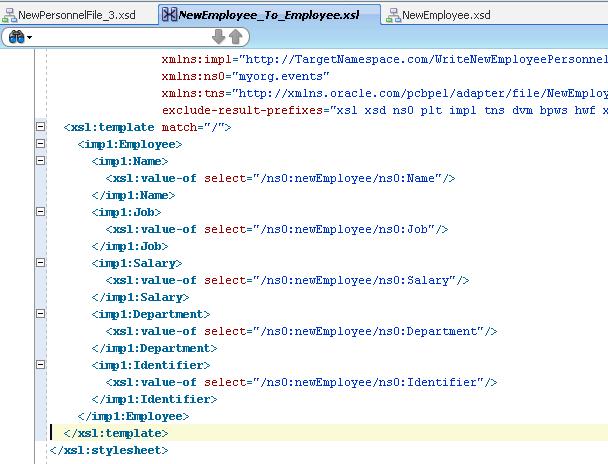Image resolution: width=608 pixels, height=464 pixels.
Task: Collapse the xsl:template match fold
Action: coord(40,127)
